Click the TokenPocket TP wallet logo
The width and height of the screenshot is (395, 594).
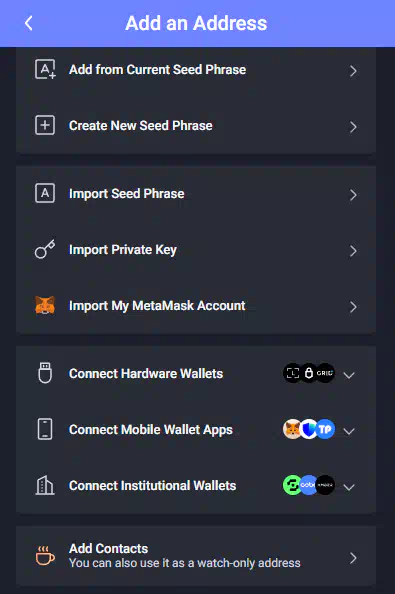pyautogui.click(x=325, y=429)
